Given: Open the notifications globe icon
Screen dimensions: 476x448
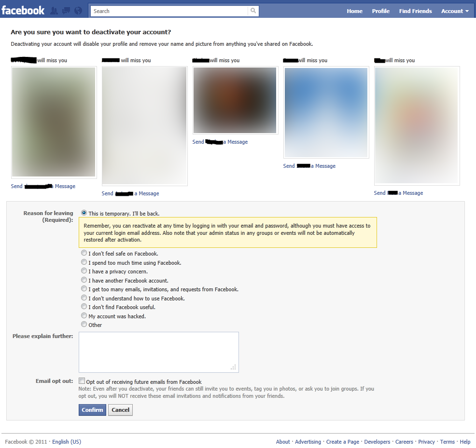Looking at the screenshot, I should click(x=78, y=10).
